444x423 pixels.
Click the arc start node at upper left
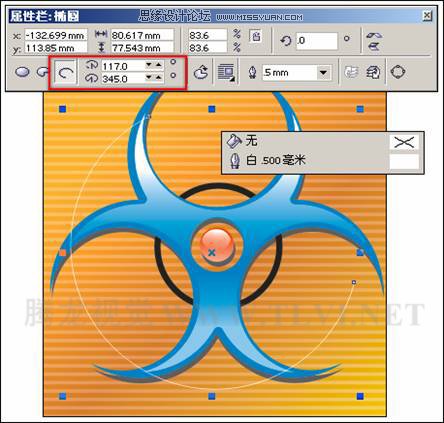tap(149, 116)
